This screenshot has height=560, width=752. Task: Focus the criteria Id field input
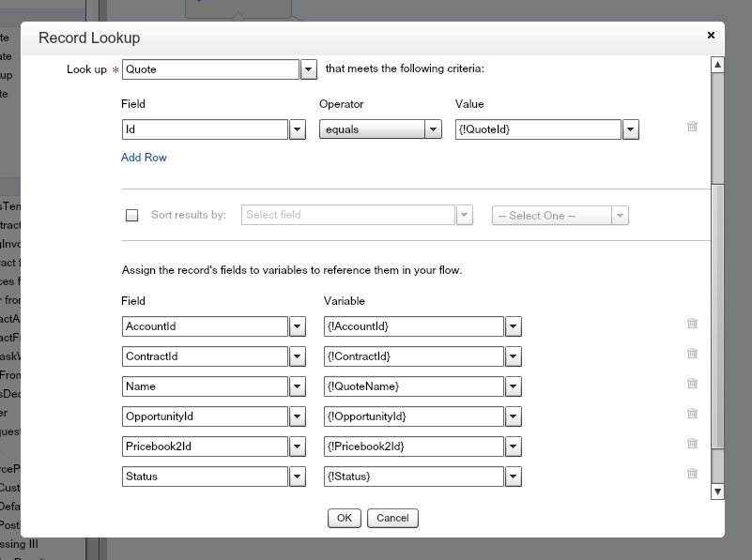pos(206,129)
